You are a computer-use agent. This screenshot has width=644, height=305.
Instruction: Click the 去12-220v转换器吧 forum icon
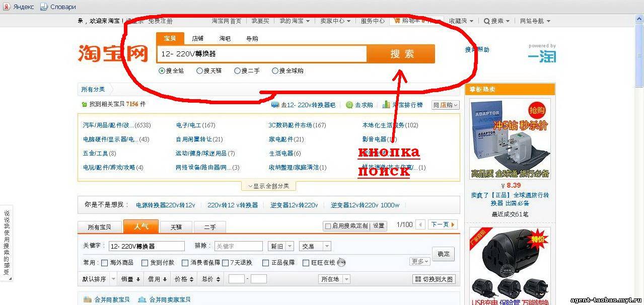coord(275,105)
